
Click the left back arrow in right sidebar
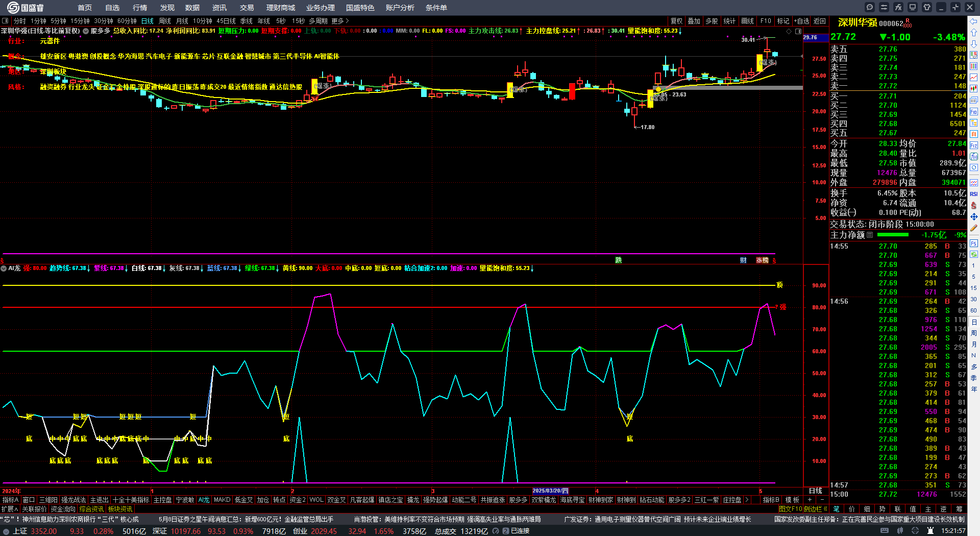(974, 21)
